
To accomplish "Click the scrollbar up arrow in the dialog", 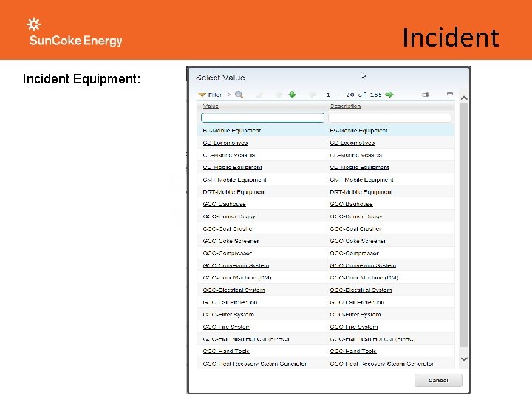I will pyautogui.click(x=464, y=98).
